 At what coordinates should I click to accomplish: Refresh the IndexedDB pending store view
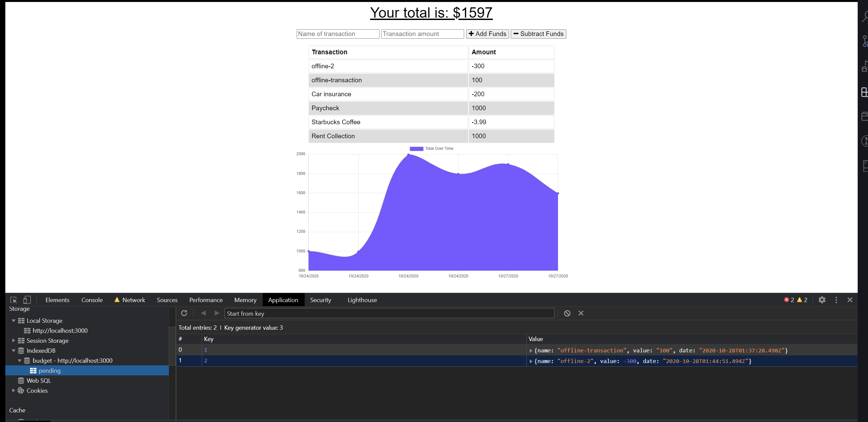coord(184,313)
